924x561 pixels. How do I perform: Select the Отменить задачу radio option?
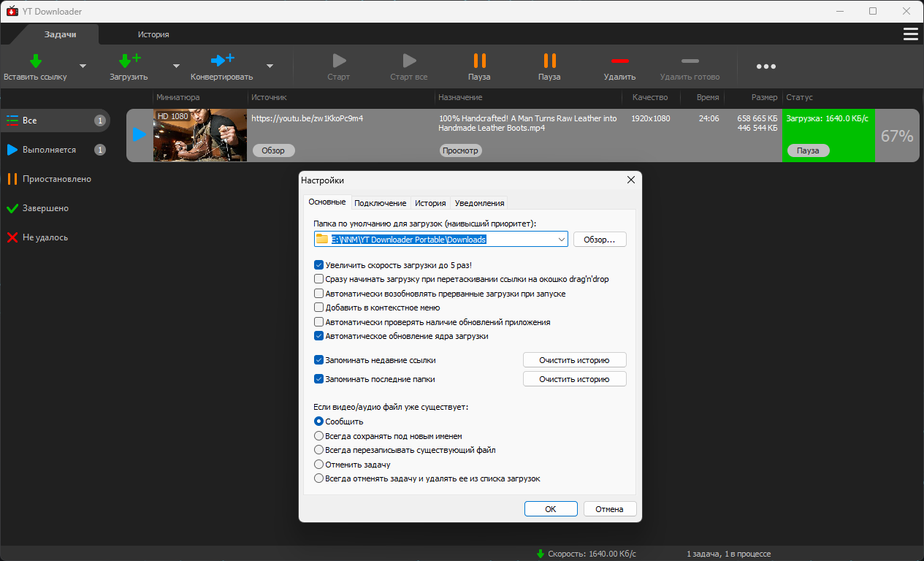click(x=318, y=464)
